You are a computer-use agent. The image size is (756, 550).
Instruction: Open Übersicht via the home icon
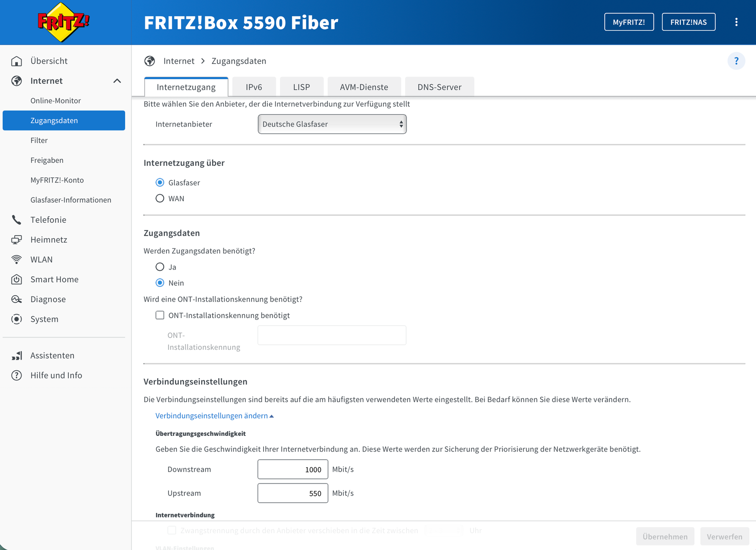17,61
